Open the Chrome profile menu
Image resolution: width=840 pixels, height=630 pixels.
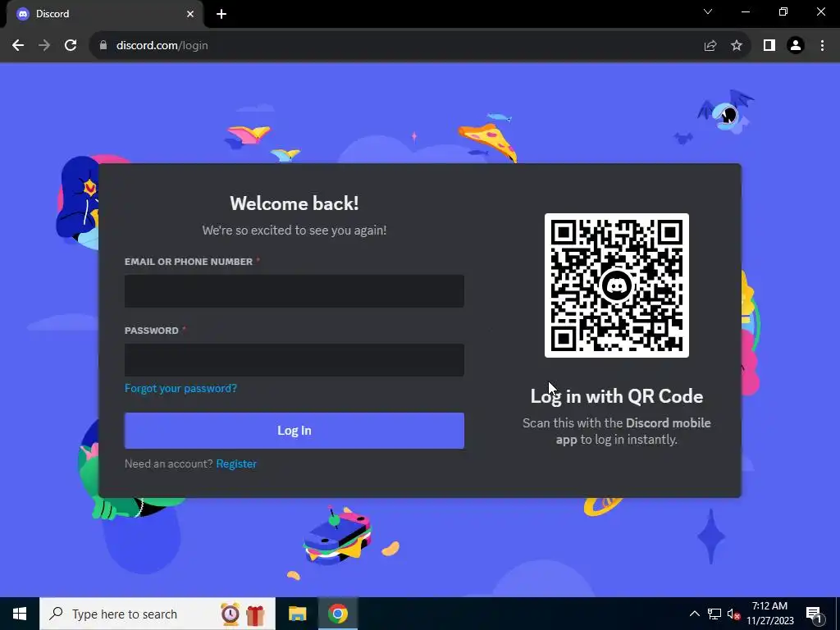pos(796,46)
